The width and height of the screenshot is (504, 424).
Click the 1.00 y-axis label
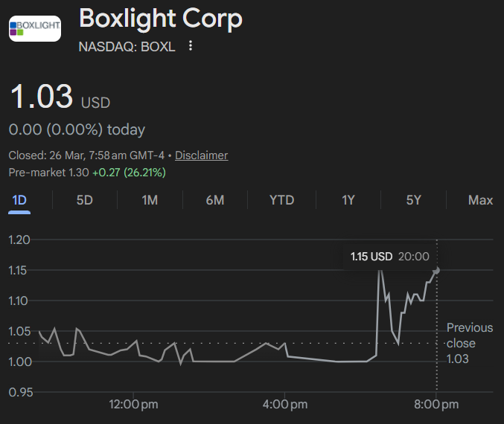pyautogui.click(x=20, y=362)
